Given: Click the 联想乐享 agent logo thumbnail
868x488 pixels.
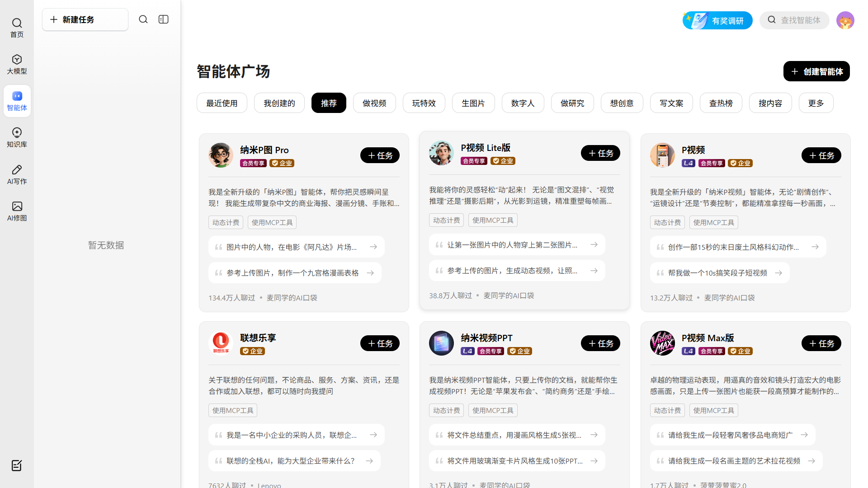Looking at the screenshot, I should point(221,343).
